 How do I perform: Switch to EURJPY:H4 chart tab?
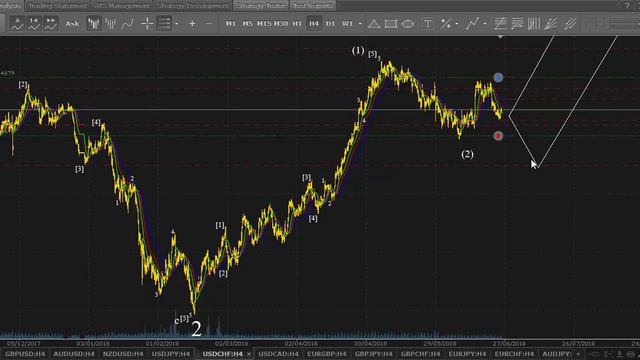(467, 354)
